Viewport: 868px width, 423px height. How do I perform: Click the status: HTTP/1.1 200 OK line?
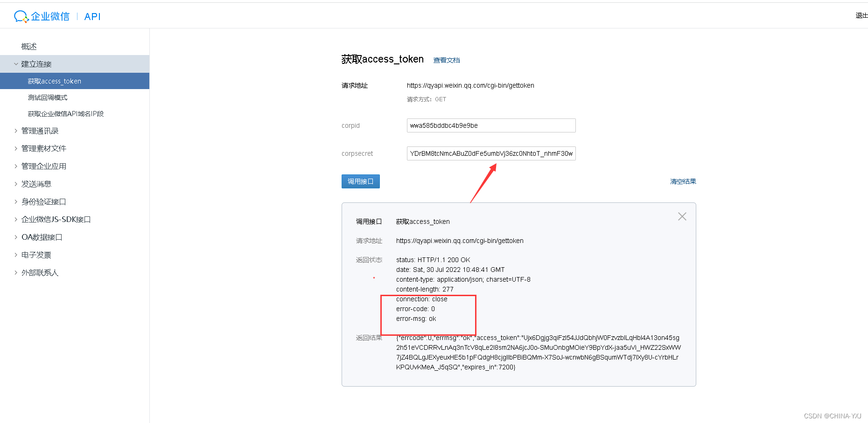point(433,260)
